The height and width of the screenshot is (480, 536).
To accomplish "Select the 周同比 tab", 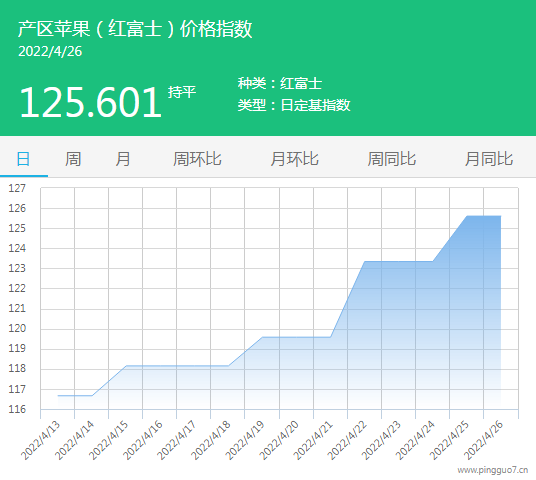I will (x=392, y=159).
